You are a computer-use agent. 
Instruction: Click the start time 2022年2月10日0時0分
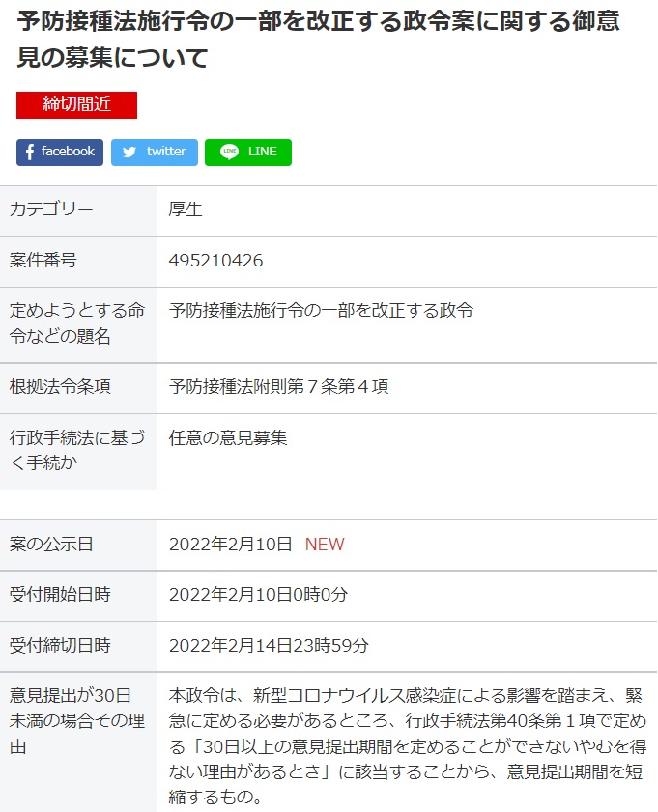pos(259,595)
